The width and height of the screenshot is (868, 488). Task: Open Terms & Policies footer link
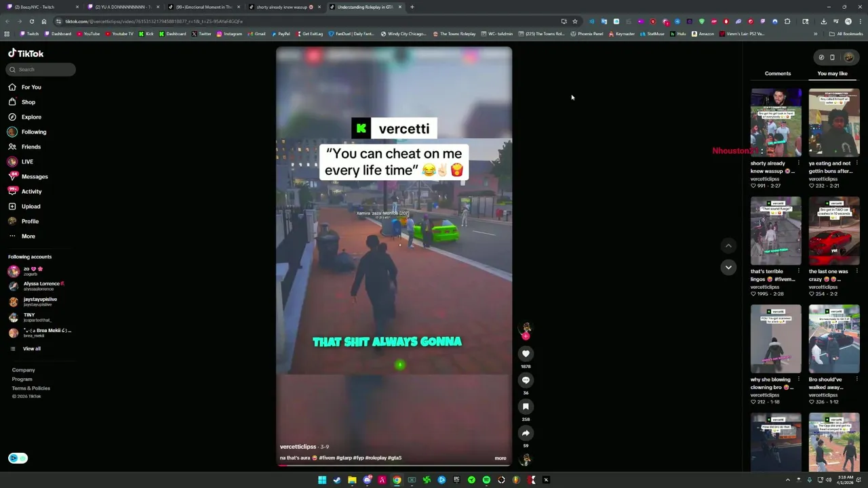[31, 388]
